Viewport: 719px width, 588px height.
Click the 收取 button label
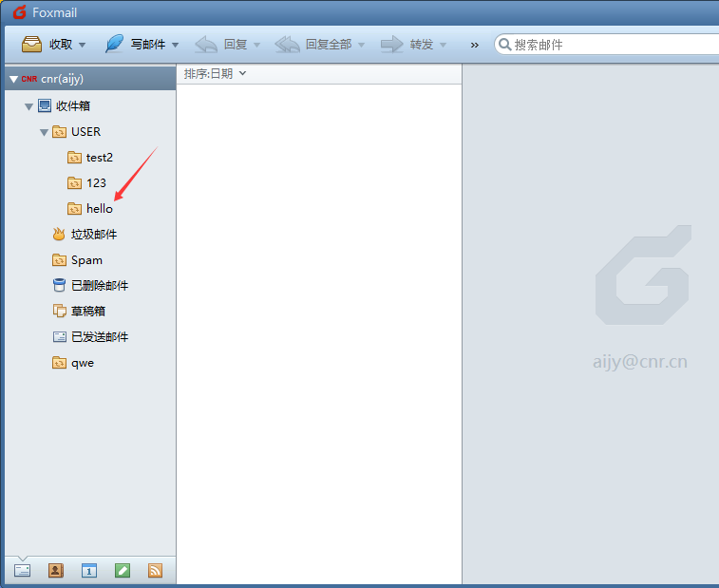pos(61,45)
